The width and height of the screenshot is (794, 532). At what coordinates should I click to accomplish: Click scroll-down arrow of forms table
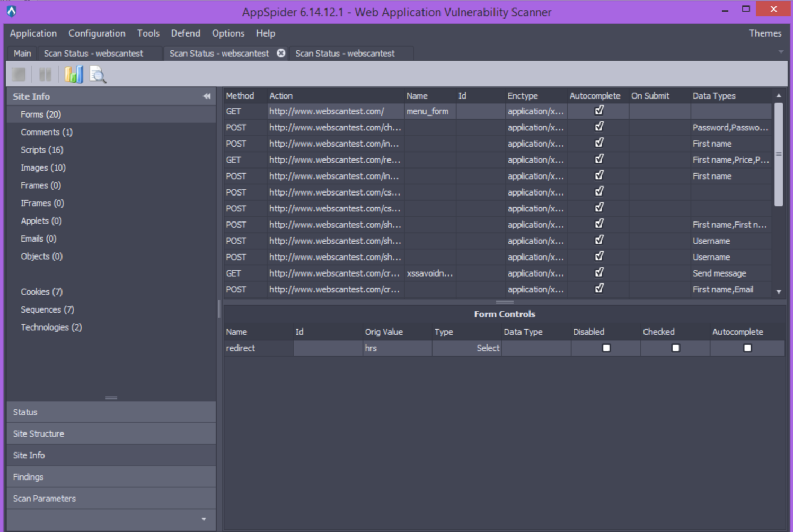pyautogui.click(x=779, y=292)
